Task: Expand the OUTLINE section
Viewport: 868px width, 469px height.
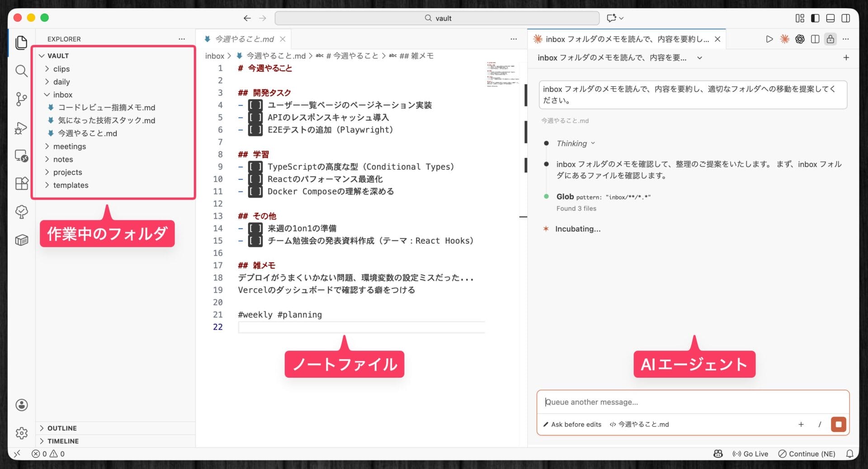Action: (61, 428)
